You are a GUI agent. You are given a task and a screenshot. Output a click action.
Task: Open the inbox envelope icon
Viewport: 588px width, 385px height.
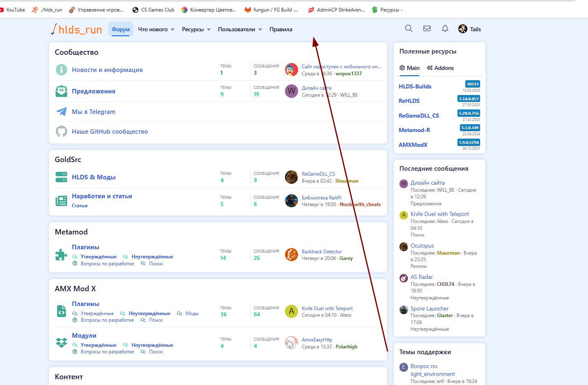coord(427,28)
